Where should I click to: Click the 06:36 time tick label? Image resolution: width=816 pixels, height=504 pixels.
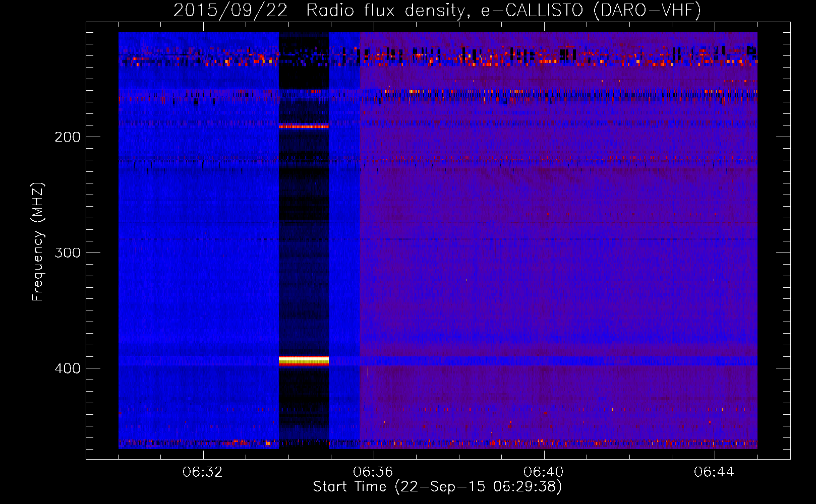point(373,472)
